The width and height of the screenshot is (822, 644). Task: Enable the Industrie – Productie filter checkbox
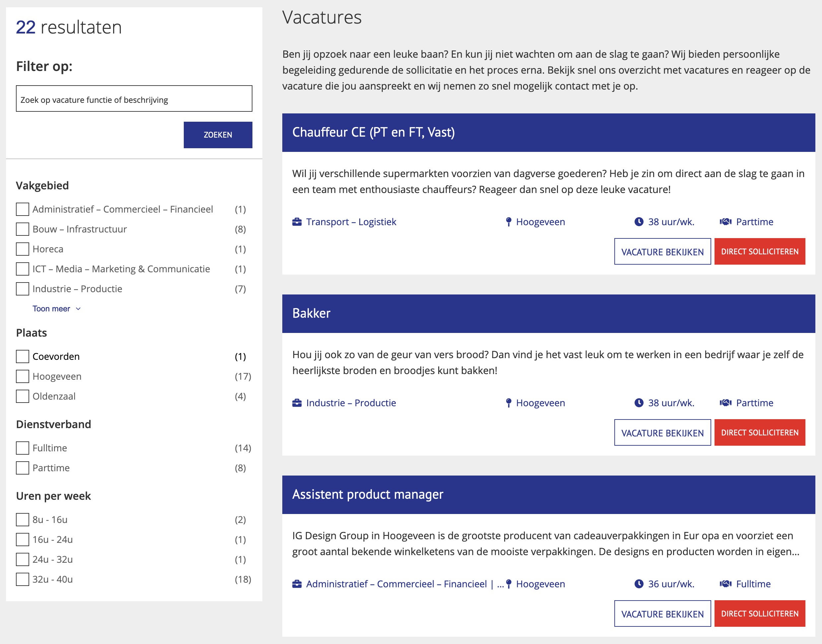(x=23, y=289)
